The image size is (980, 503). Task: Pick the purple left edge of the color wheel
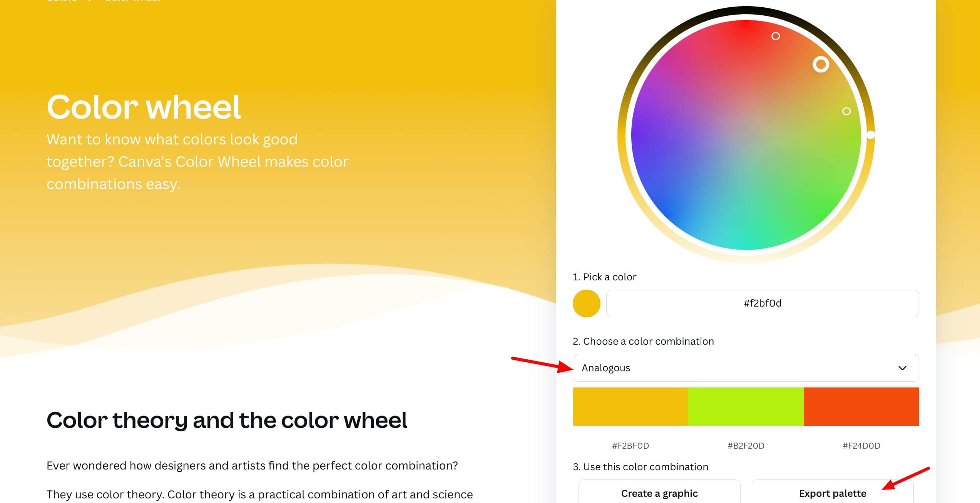click(640, 135)
